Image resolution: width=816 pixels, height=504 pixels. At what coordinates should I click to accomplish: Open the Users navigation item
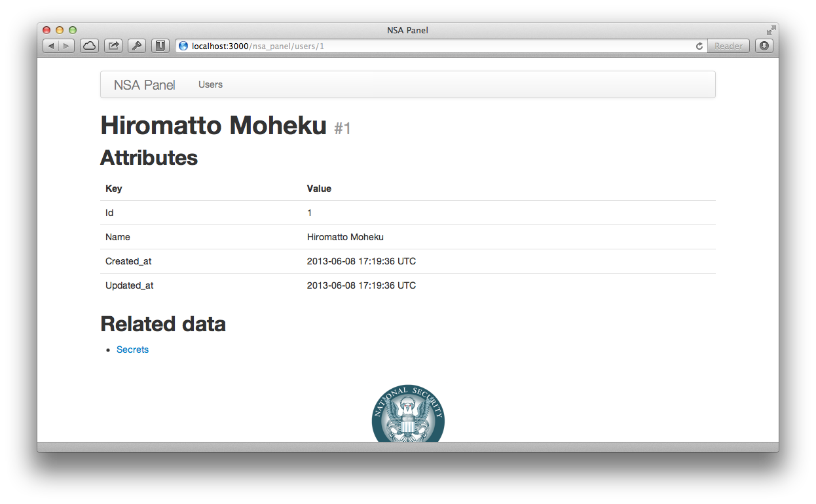pos(211,84)
